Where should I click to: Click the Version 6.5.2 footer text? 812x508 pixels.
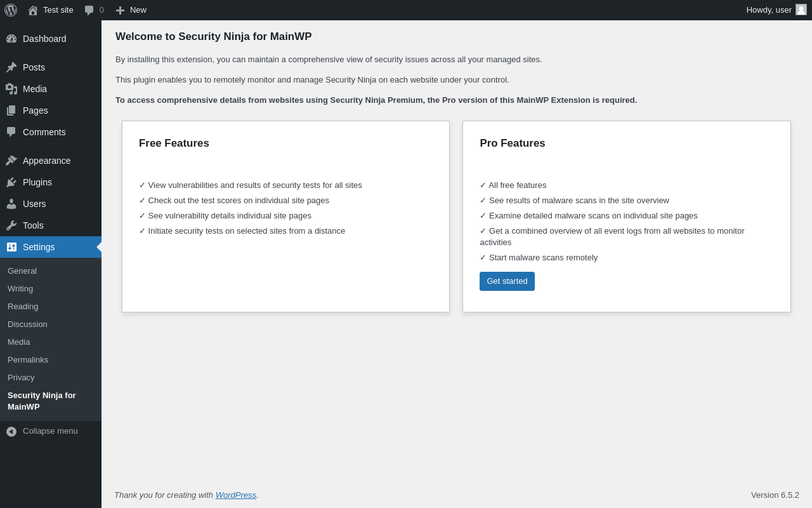[775, 495]
